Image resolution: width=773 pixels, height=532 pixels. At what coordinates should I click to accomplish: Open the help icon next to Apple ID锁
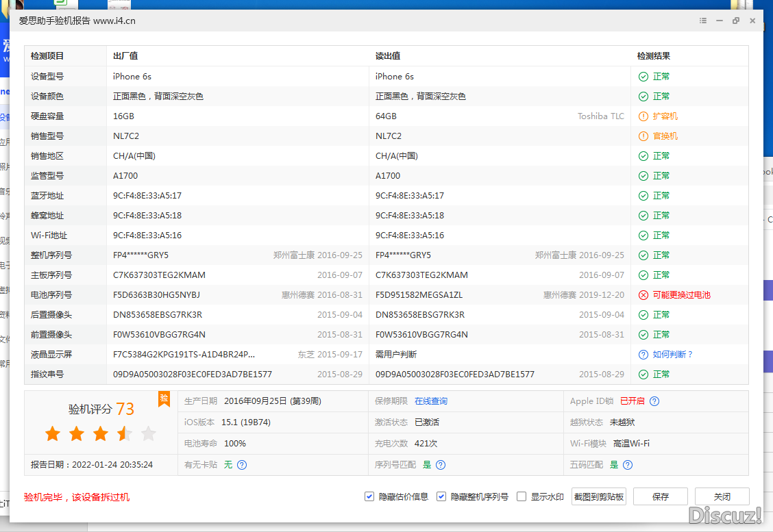click(x=654, y=401)
